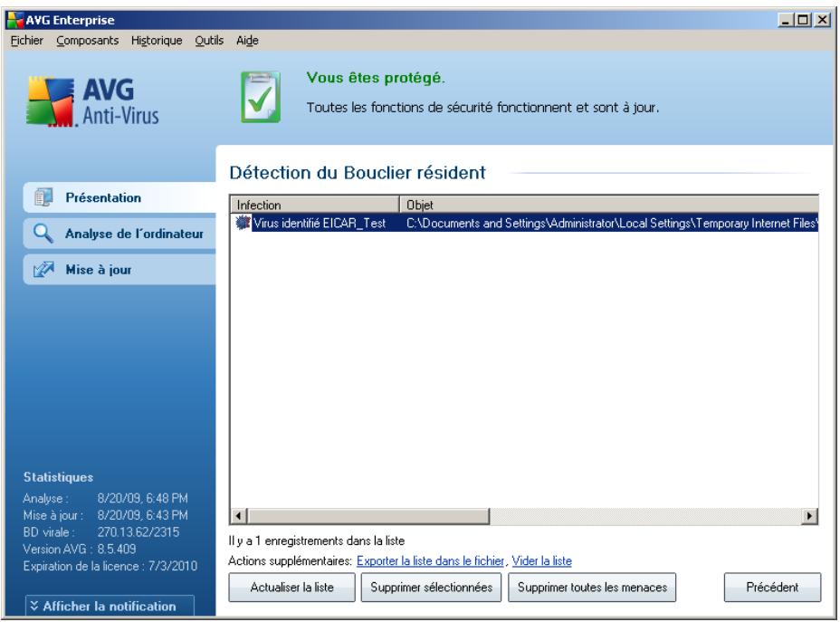Click Exporter la liste dans le fichier link
The image size is (840, 622).
coord(430,561)
